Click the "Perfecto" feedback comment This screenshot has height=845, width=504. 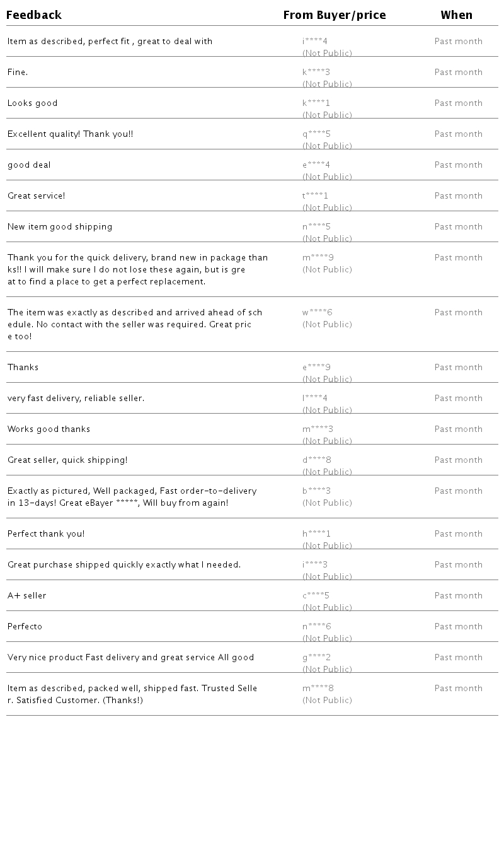pyautogui.click(x=25, y=627)
